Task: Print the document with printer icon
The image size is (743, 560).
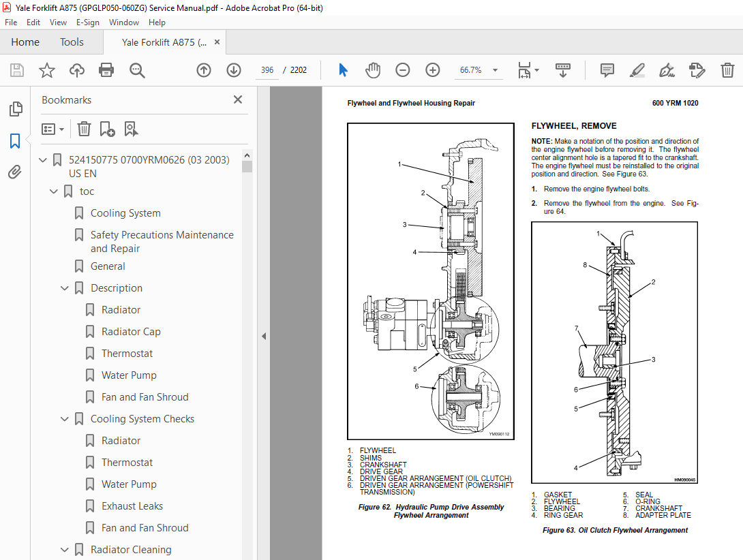Action: [x=106, y=70]
